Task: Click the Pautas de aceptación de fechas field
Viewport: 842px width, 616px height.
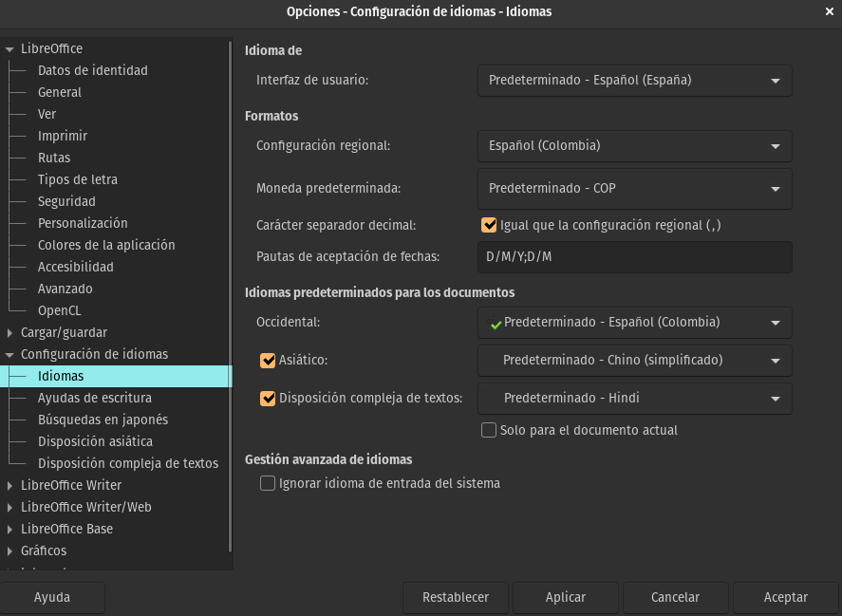Action: tap(635, 257)
